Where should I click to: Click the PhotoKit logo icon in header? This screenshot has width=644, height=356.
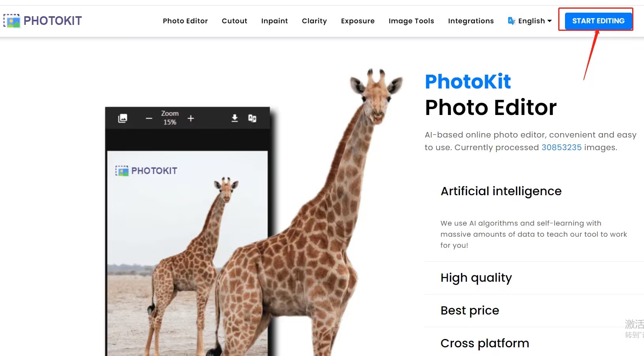click(x=12, y=21)
